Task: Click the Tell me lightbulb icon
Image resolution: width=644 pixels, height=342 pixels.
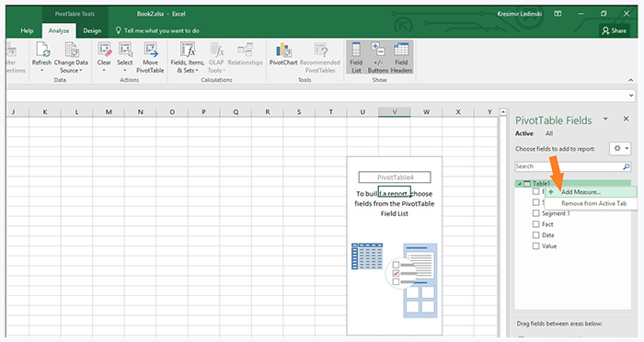Action: pos(119,30)
